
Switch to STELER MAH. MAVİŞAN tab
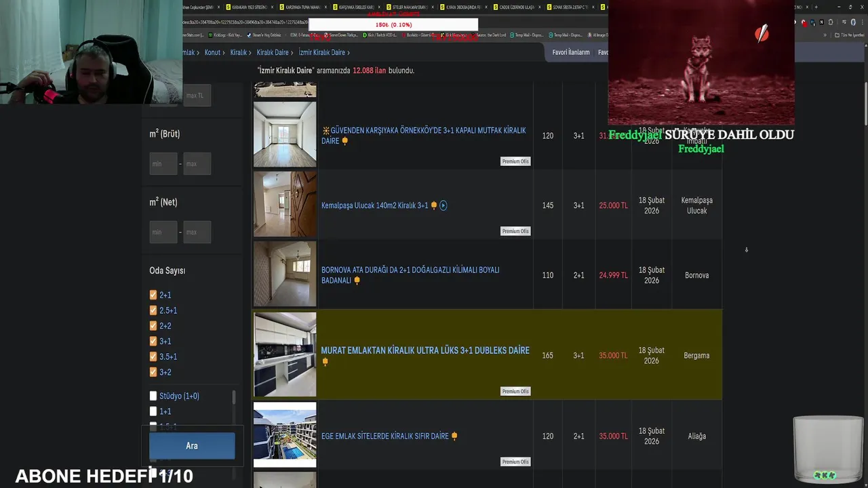click(410, 7)
